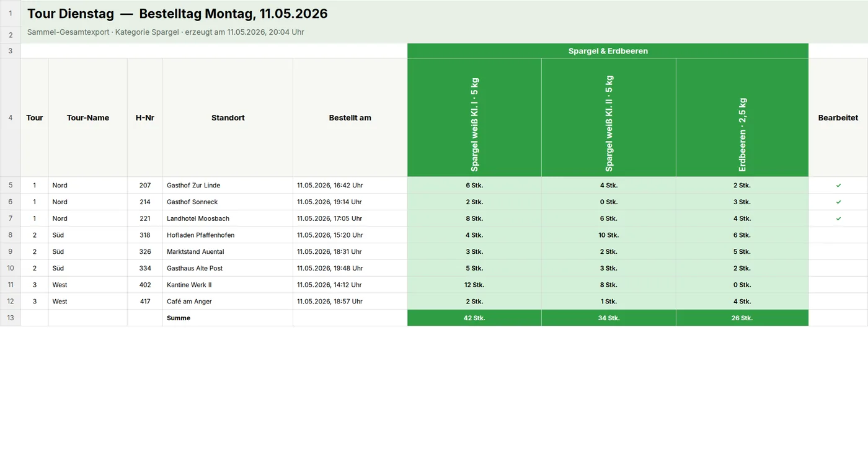
Task: Select row header 8
Action: tap(10, 235)
